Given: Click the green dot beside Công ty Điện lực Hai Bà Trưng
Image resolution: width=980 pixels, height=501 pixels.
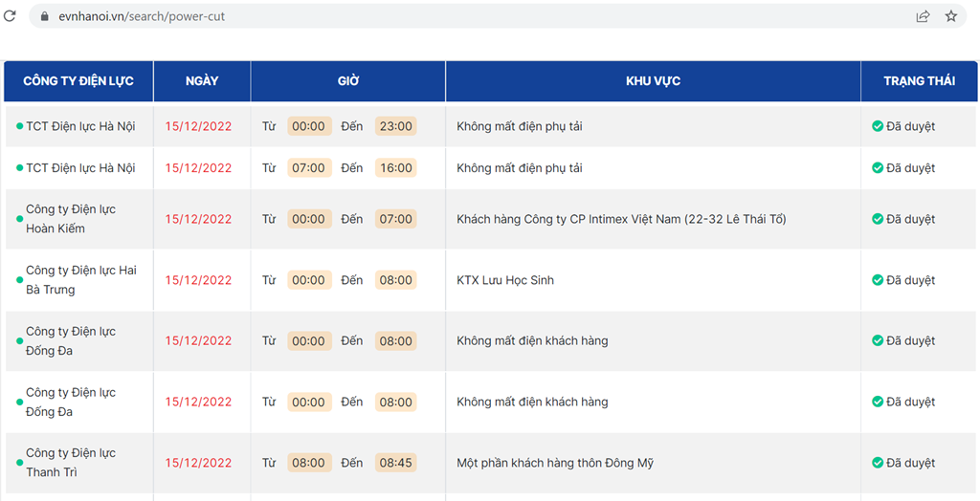Looking at the screenshot, I should (19, 280).
